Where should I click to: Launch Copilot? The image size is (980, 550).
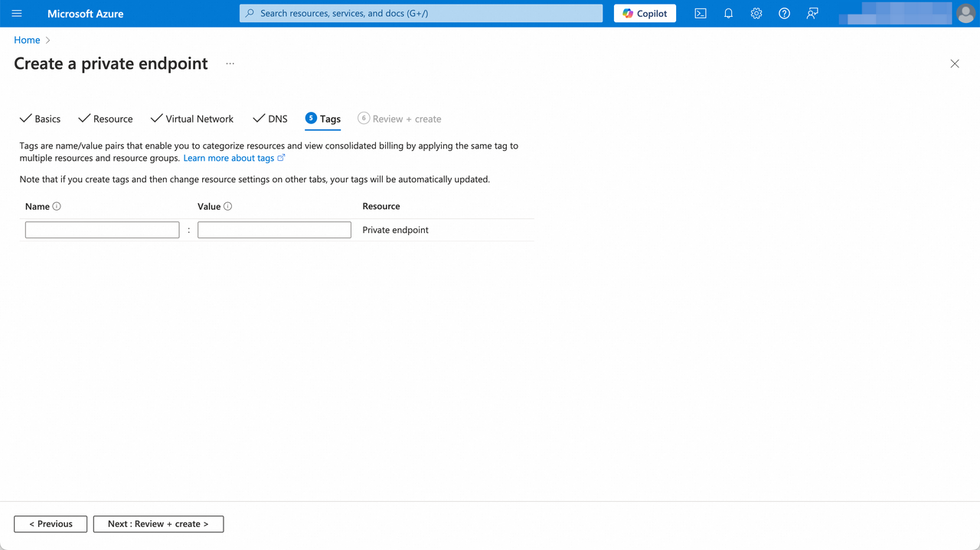[x=644, y=13]
